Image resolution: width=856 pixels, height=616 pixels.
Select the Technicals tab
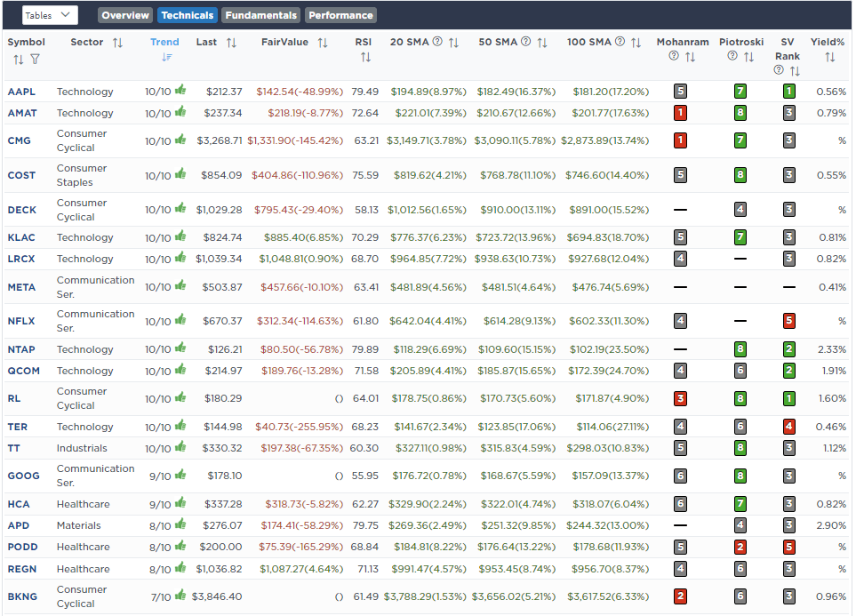[188, 15]
